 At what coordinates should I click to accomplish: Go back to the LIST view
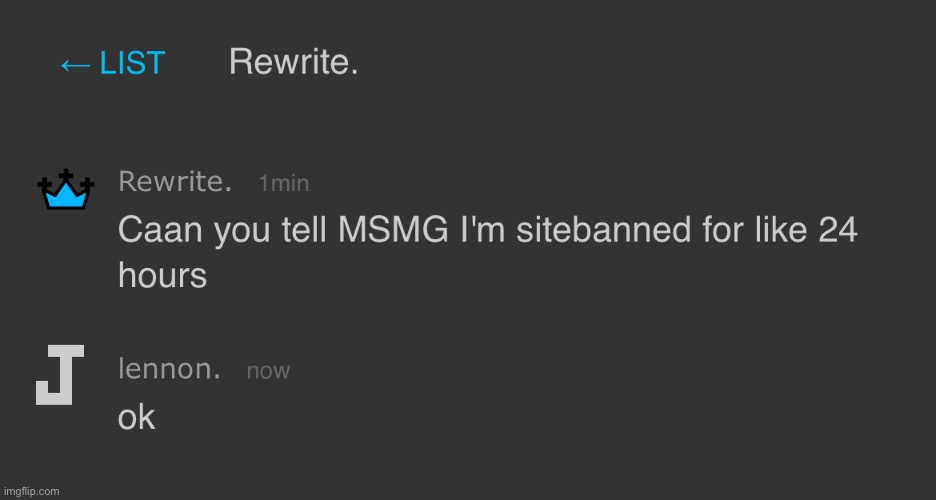click(131, 64)
